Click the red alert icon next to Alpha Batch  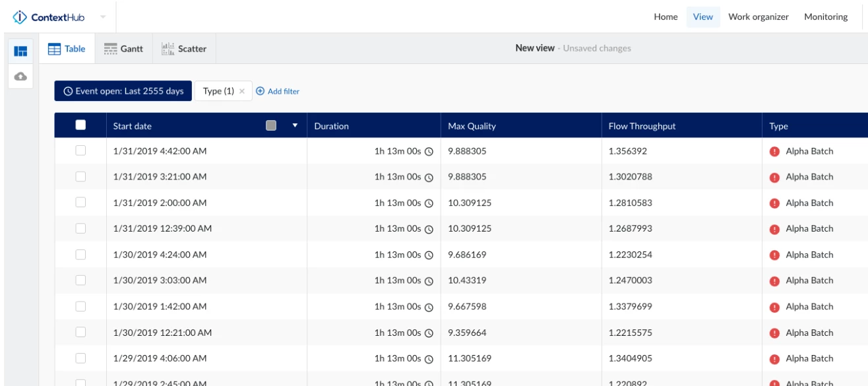click(x=776, y=150)
